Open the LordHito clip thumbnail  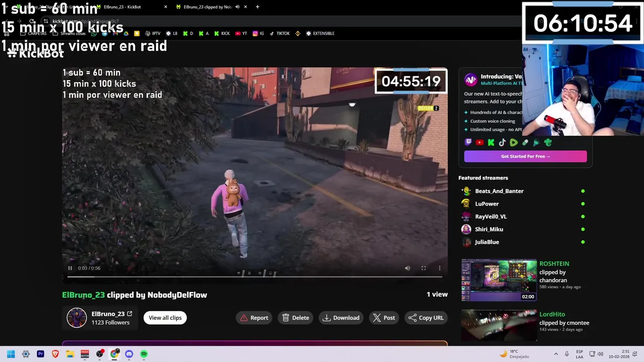point(499,325)
